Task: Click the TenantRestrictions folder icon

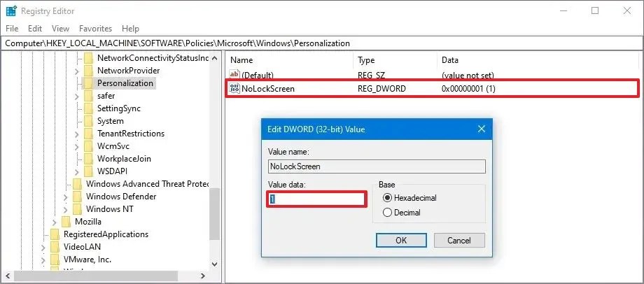Action: pyautogui.click(x=88, y=134)
